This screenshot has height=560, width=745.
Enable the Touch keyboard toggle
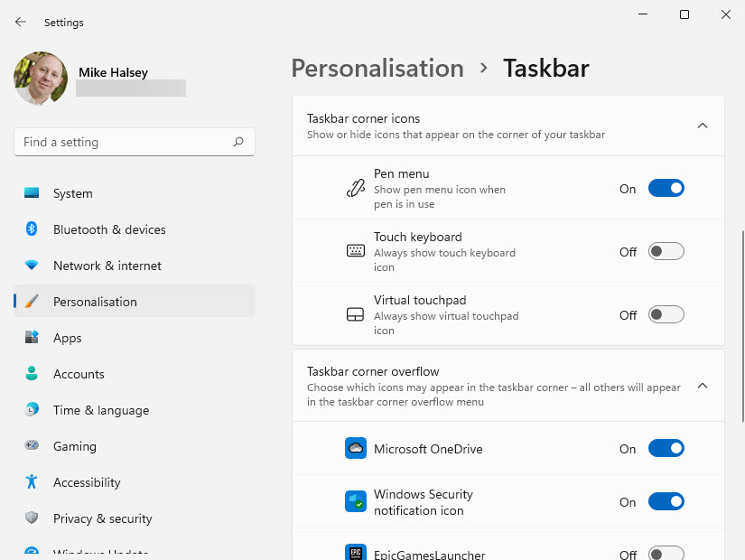[666, 252]
